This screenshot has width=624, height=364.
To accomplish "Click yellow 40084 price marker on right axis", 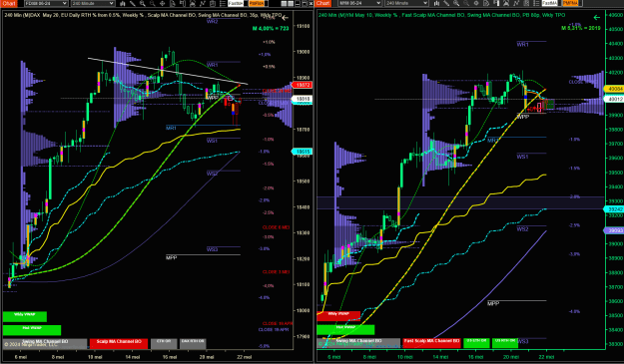I will pos(614,89).
